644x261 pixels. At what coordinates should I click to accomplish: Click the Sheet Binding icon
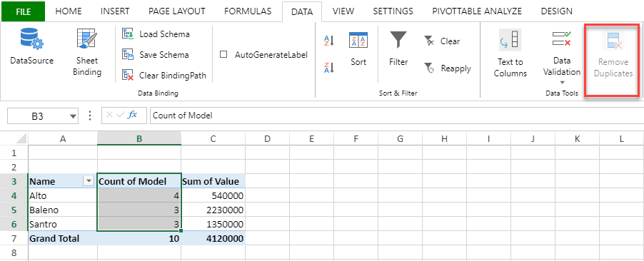(x=87, y=39)
